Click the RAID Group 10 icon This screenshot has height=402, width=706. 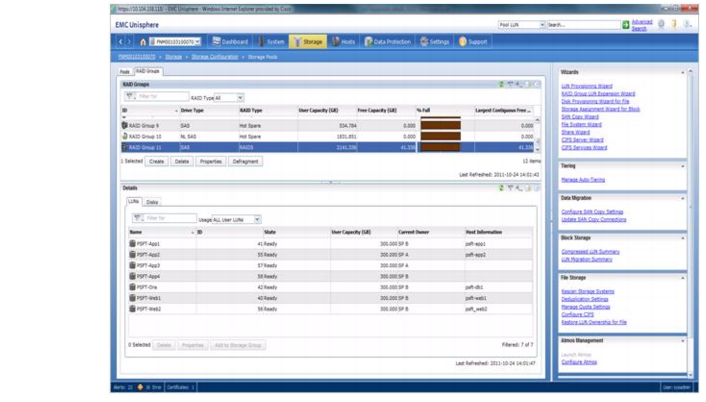click(x=125, y=136)
